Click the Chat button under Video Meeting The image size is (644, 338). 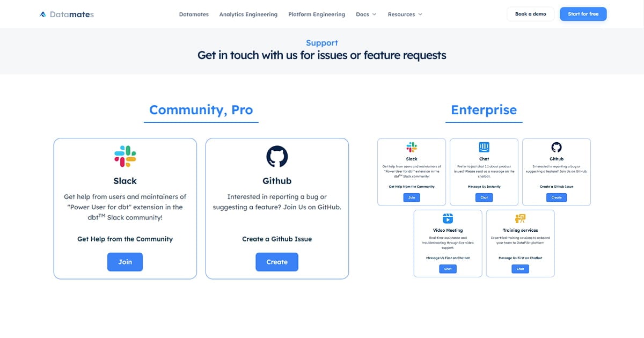[448, 269]
